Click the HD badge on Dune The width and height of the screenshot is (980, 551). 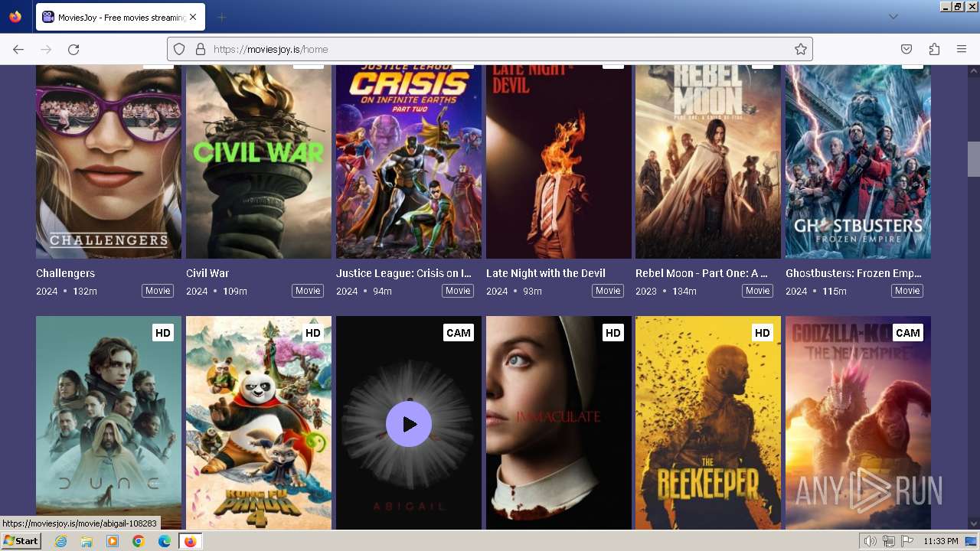point(163,333)
